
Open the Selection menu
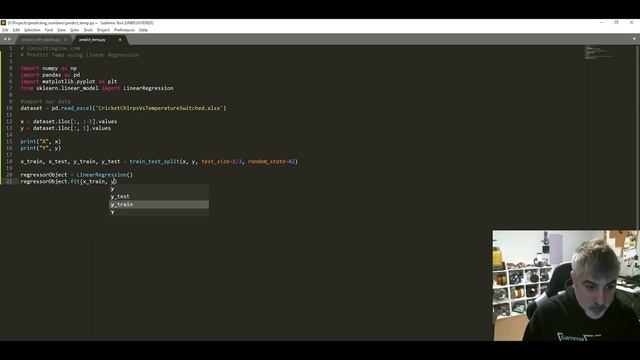(32, 30)
